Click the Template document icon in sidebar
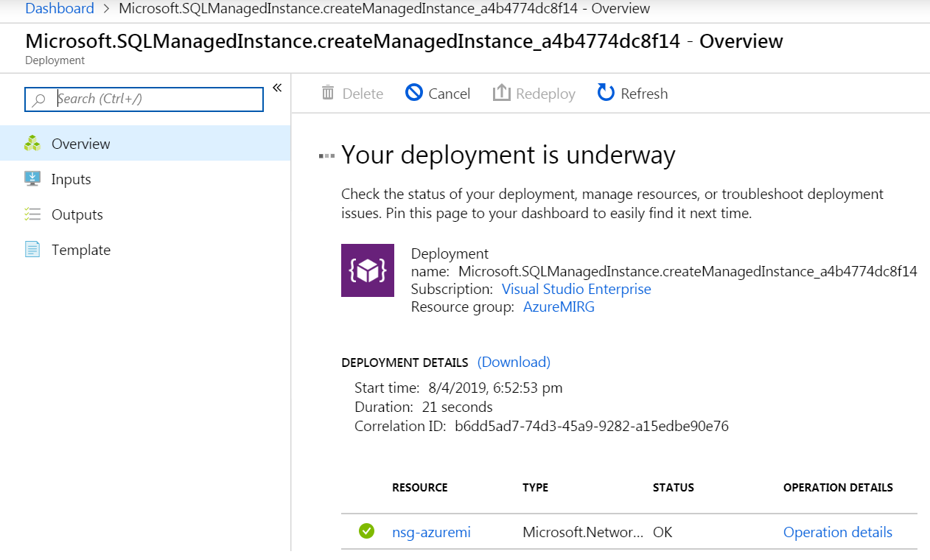 click(32, 250)
